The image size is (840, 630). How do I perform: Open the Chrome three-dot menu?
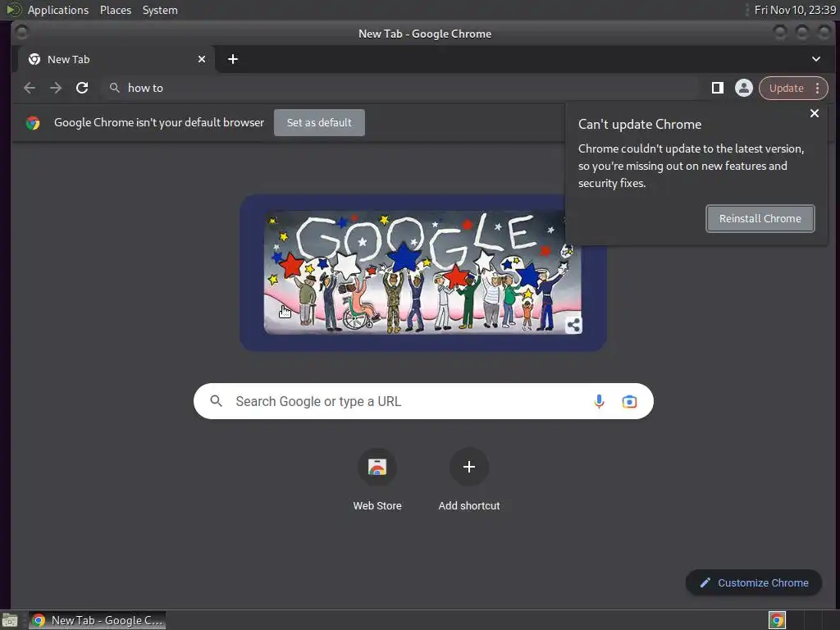pos(818,88)
